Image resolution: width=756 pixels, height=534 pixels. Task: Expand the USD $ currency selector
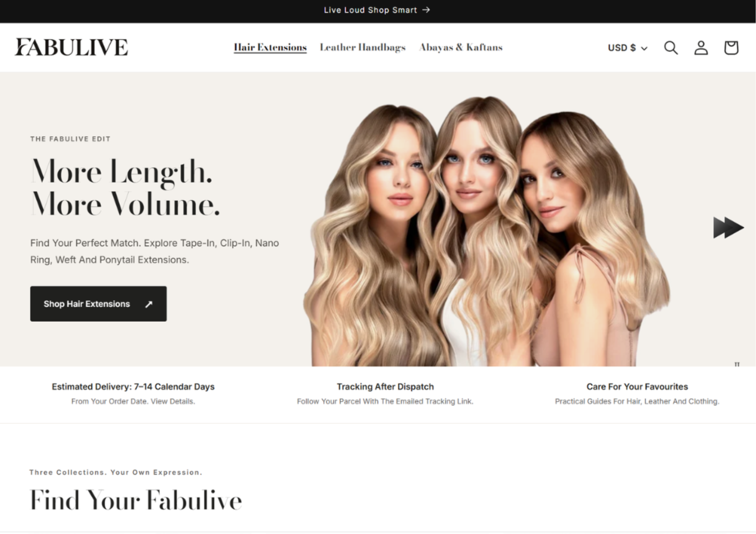(x=627, y=48)
